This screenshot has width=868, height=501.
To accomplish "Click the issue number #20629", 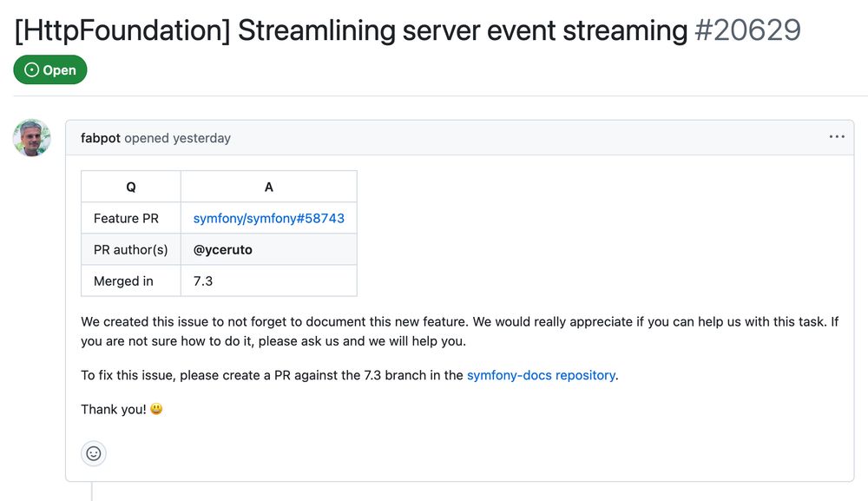I will (x=748, y=30).
